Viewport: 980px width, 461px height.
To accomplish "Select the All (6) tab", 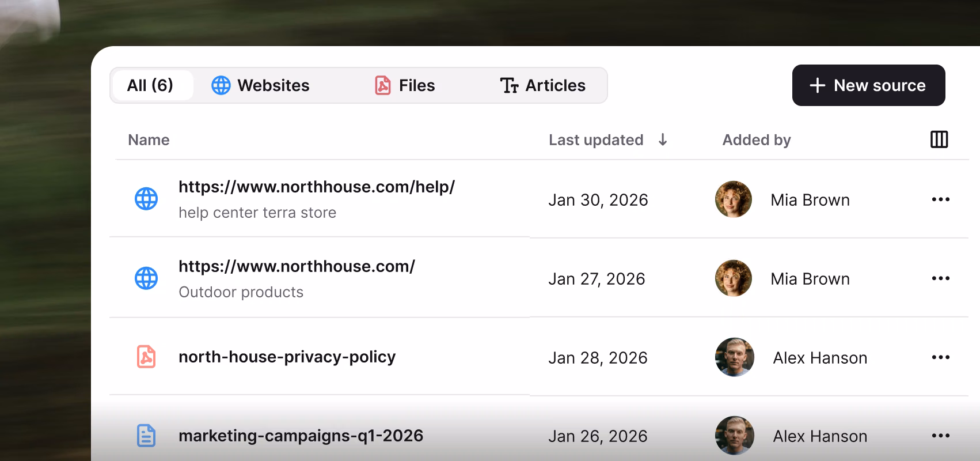I will click(x=152, y=85).
